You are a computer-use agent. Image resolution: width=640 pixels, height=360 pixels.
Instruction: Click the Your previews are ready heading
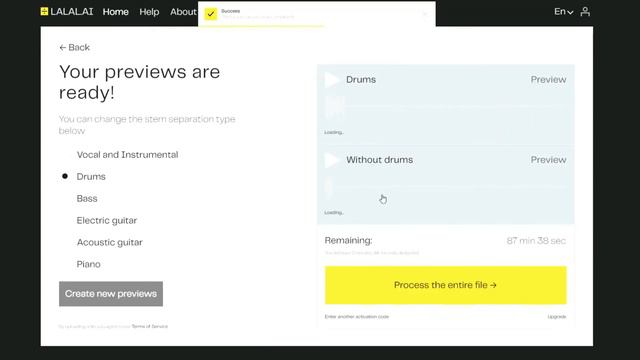(x=140, y=82)
